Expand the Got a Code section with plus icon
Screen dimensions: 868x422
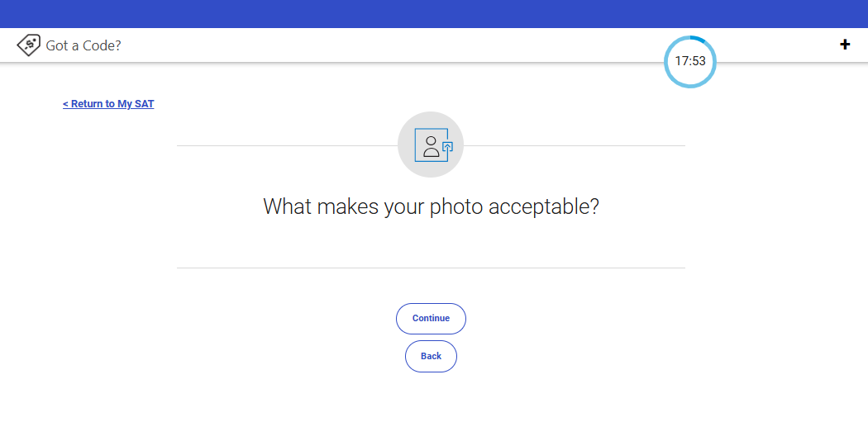point(845,45)
